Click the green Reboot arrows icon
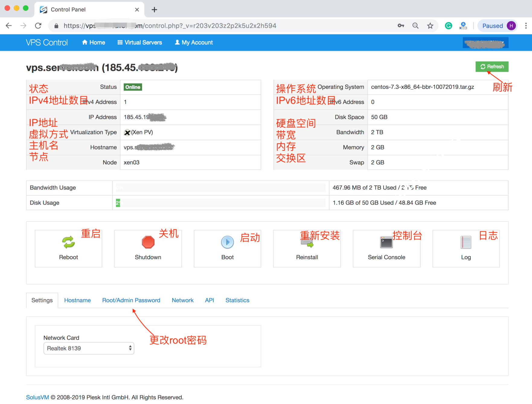Image resolution: width=532 pixels, height=404 pixels. click(x=69, y=242)
